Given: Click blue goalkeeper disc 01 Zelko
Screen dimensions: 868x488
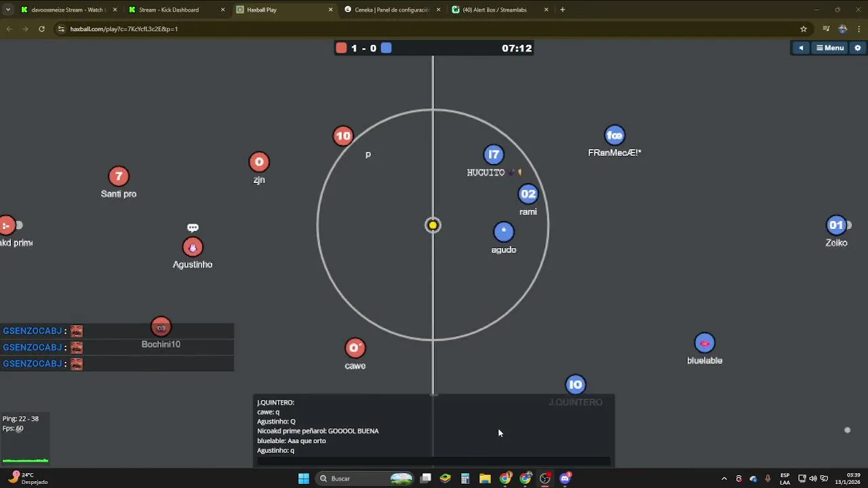Looking at the screenshot, I should 836,225.
